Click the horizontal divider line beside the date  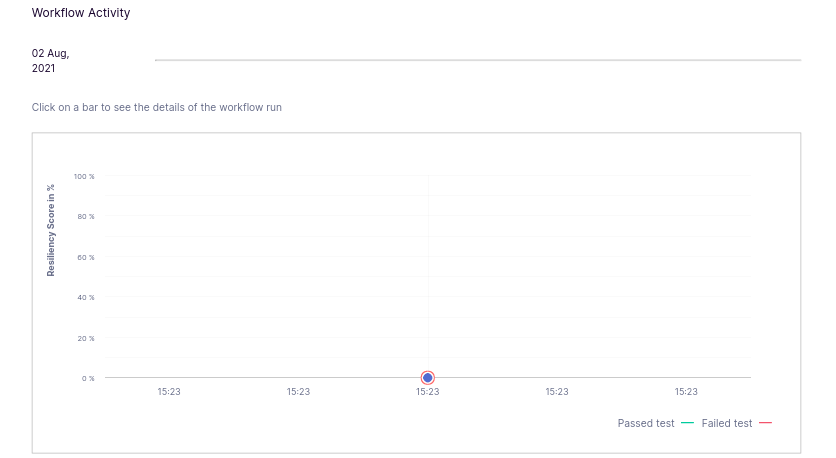pyautogui.click(x=478, y=60)
